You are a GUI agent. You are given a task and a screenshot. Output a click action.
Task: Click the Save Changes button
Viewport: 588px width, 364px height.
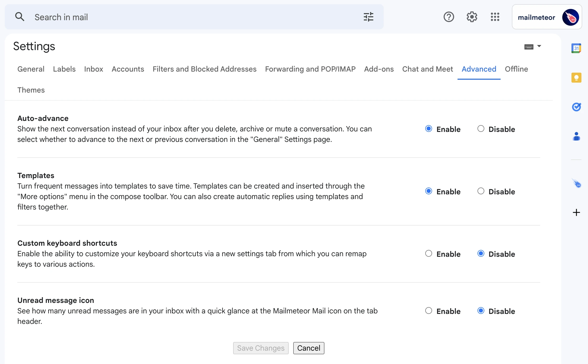point(261,348)
